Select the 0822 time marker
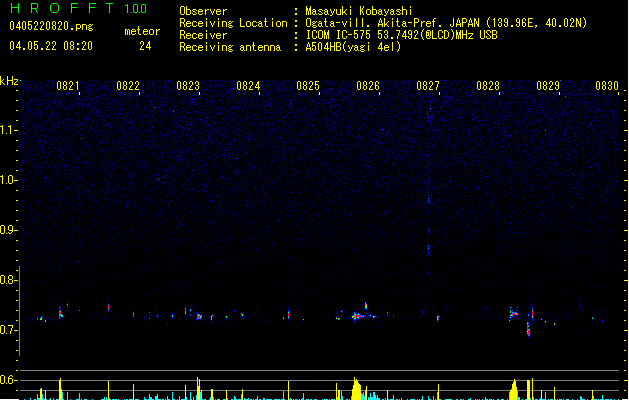Viewport: 629px width, 400px height. (x=128, y=85)
